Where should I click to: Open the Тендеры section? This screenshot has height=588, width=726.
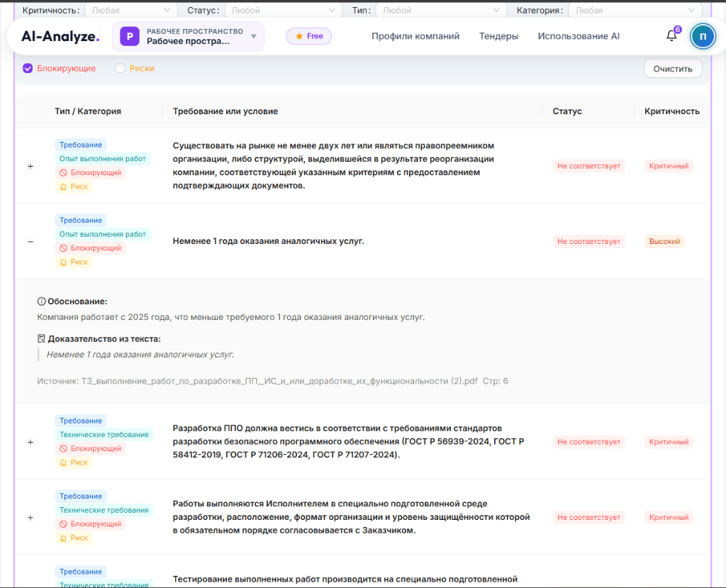[x=498, y=36]
